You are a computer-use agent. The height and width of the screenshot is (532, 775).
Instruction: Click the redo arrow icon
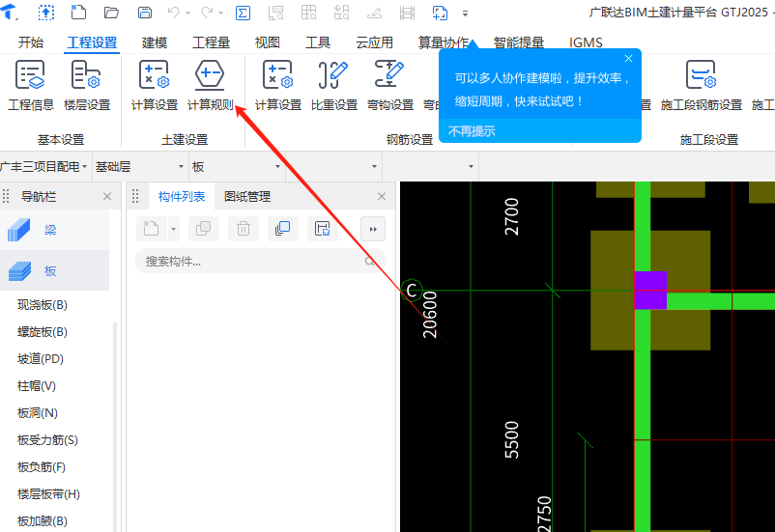(x=207, y=13)
